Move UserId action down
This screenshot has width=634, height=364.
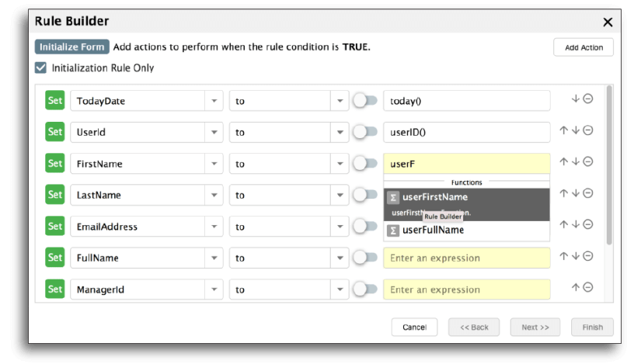576,130
